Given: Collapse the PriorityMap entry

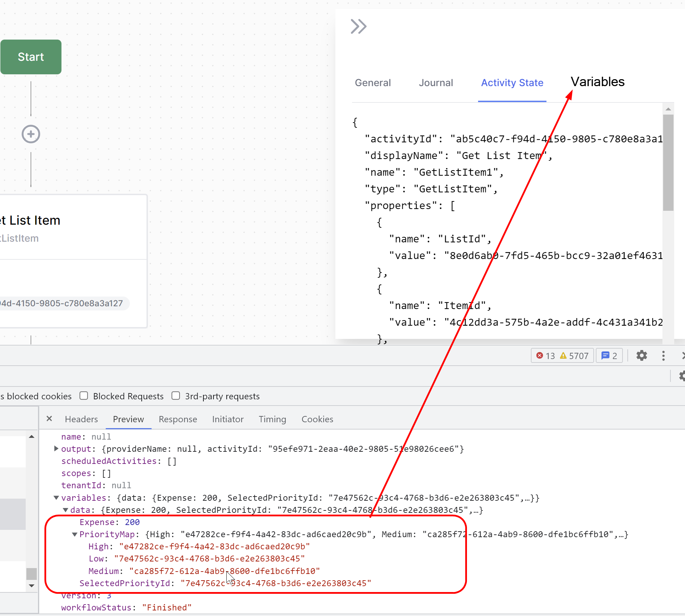Looking at the screenshot, I should pyautogui.click(x=74, y=534).
